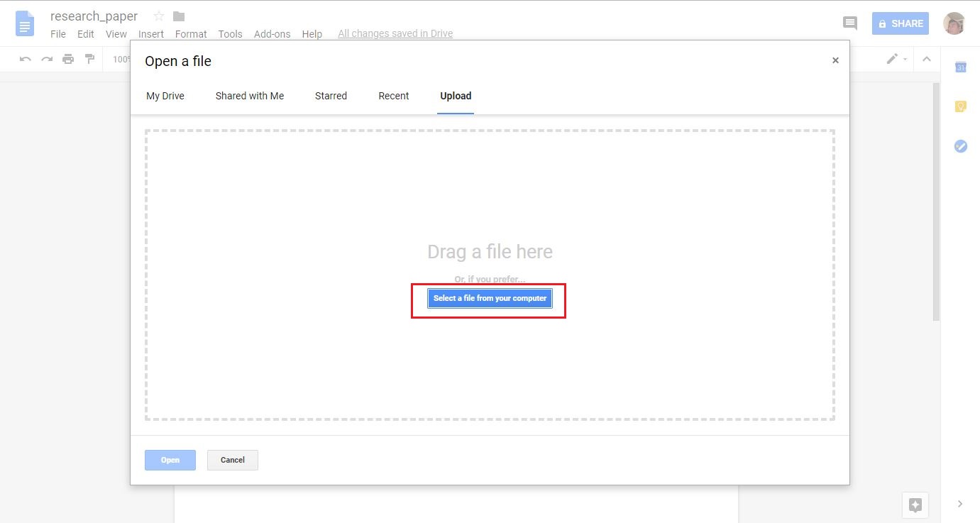Click the vertical page scrollbar
Viewport: 980px width, 523px height.
[x=936, y=201]
